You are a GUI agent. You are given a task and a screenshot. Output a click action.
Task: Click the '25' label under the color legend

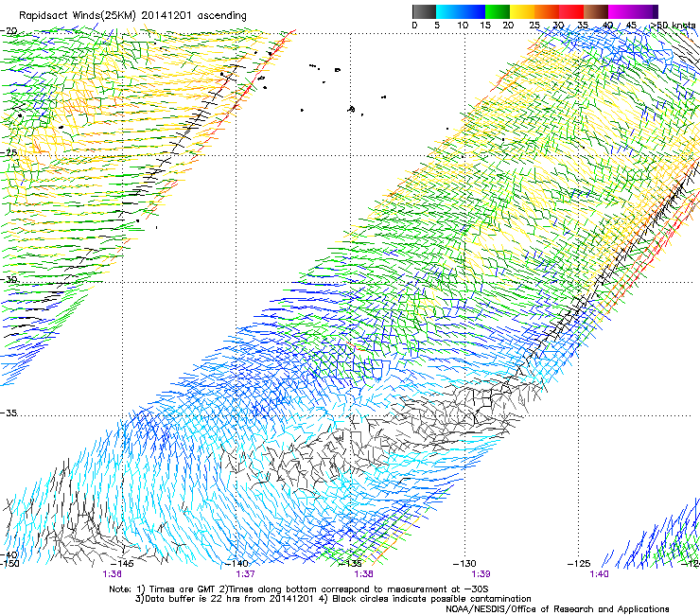point(534,26)
